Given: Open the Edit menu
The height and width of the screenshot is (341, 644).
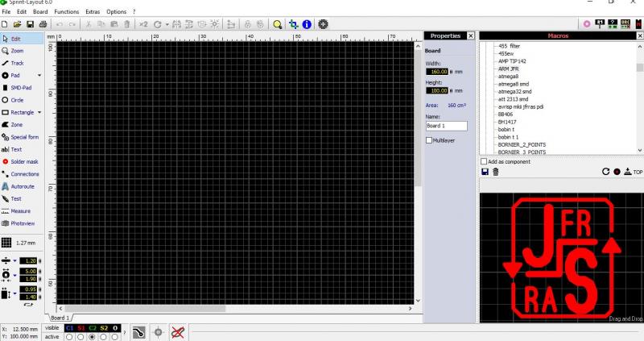Looking at the screenshot, I should [x=22, y=12].
